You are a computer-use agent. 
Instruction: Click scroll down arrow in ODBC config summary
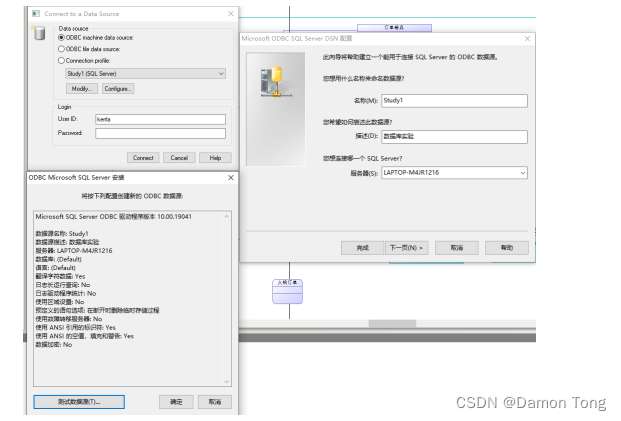[227, 382]
